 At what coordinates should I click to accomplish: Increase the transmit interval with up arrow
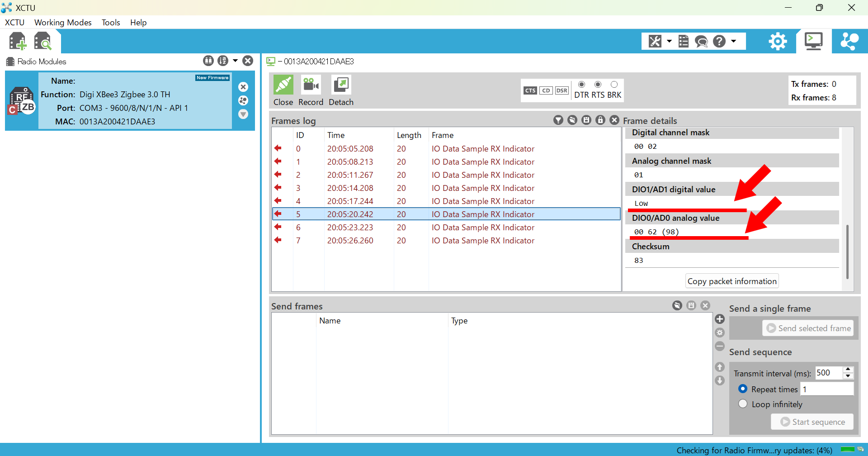click(x=848, y=370)
